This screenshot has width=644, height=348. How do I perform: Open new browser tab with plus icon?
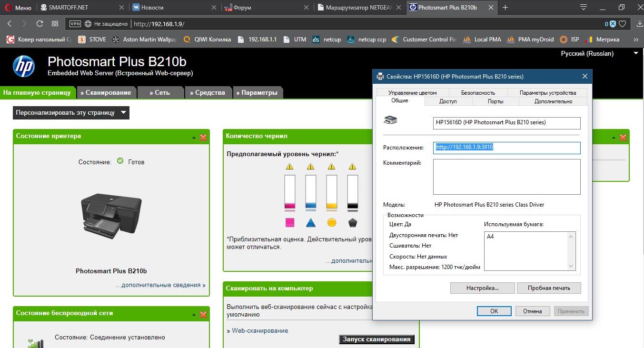pyautogui.click(x=505, y=8)
